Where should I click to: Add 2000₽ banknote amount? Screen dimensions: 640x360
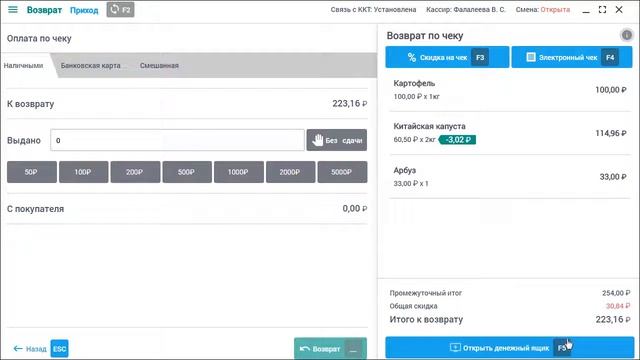coord(290,172)
